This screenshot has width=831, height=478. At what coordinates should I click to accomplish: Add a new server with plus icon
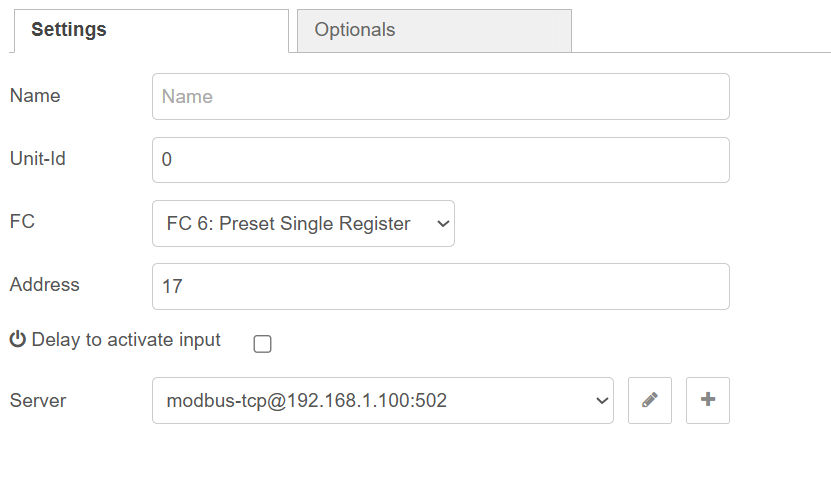pos(708,400)
